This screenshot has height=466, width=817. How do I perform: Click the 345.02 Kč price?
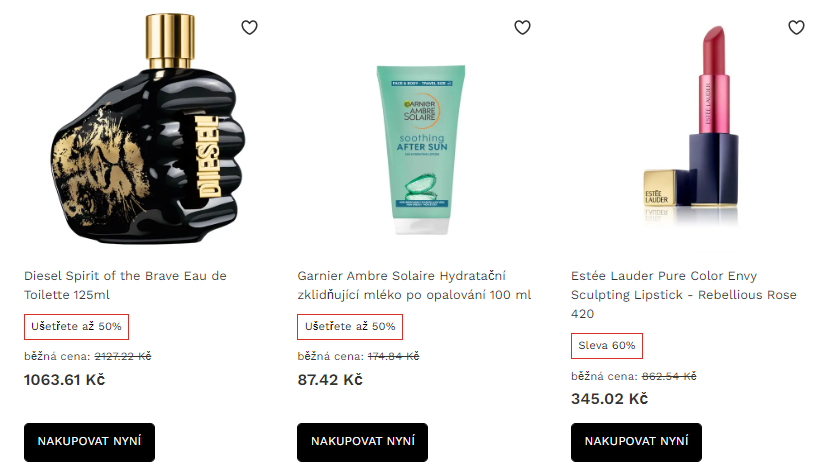tap(610, 399)
